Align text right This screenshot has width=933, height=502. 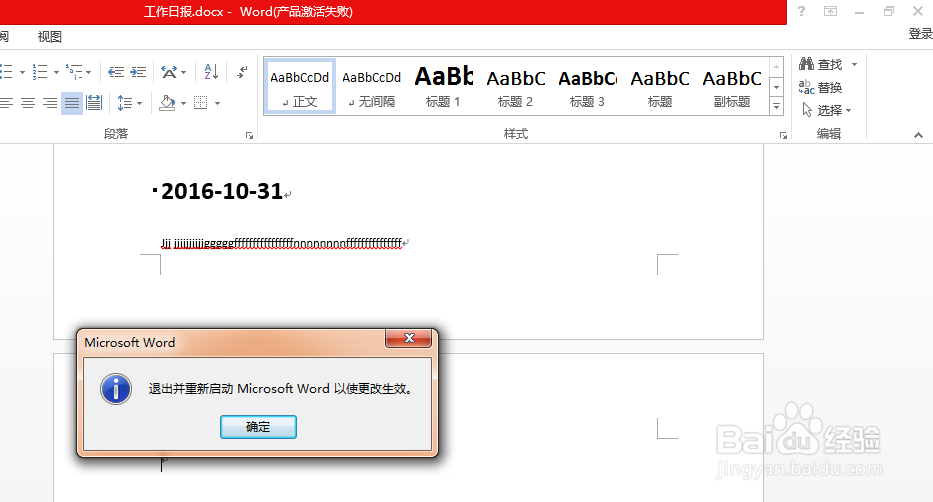[x=50, y=103]
